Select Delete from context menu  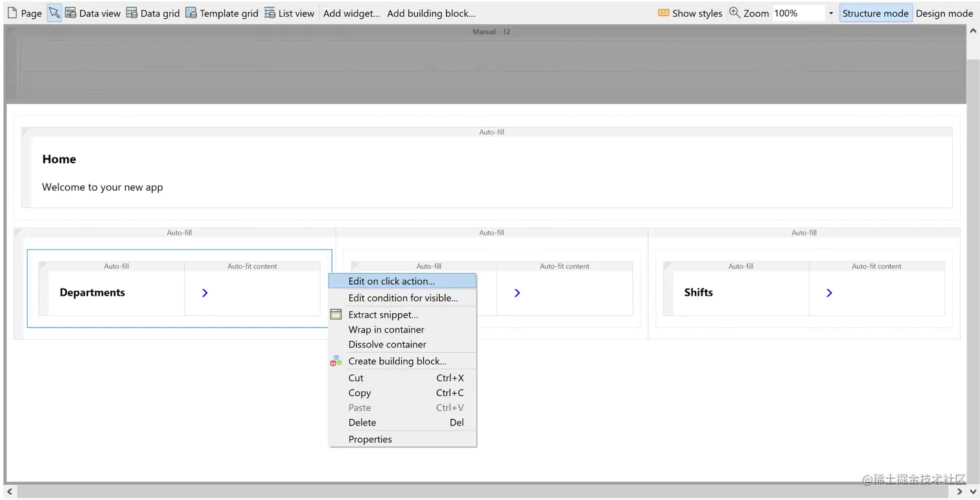(x=402, y=423)
